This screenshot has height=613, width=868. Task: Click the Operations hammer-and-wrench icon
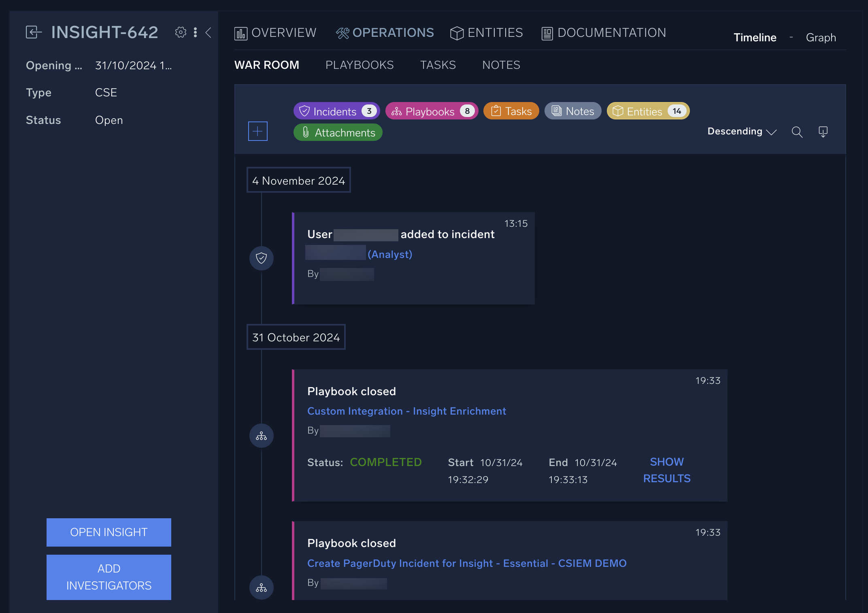click(x=342, y=33)
